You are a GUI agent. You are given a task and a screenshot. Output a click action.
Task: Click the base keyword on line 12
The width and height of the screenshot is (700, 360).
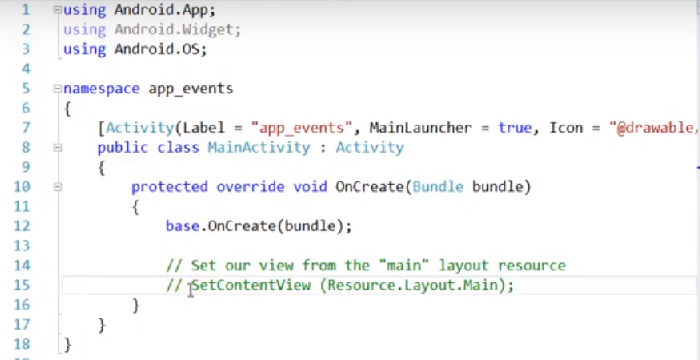click(182, 226)
